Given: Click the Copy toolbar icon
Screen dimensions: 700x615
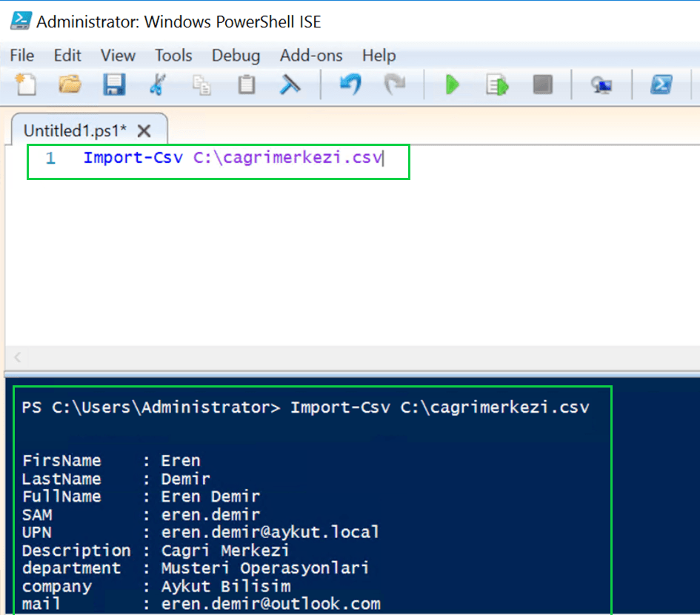Looking at the screenshot, I should click(x=201, y=84).
